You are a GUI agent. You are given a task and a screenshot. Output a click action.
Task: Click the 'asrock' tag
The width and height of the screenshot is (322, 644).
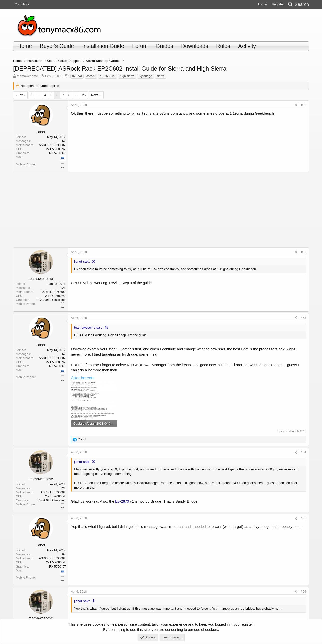coord(91,76)
